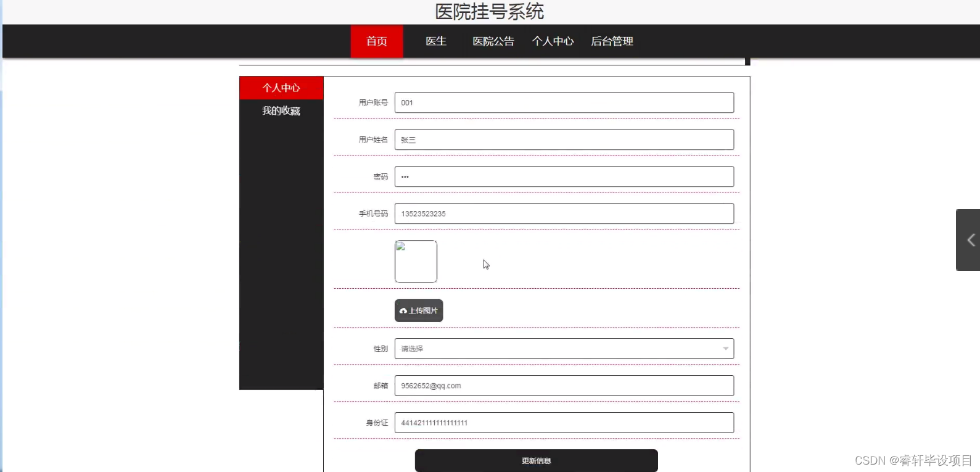Click the 身份证 ID number field
980x472 pixels.
(x=564, y=423)
